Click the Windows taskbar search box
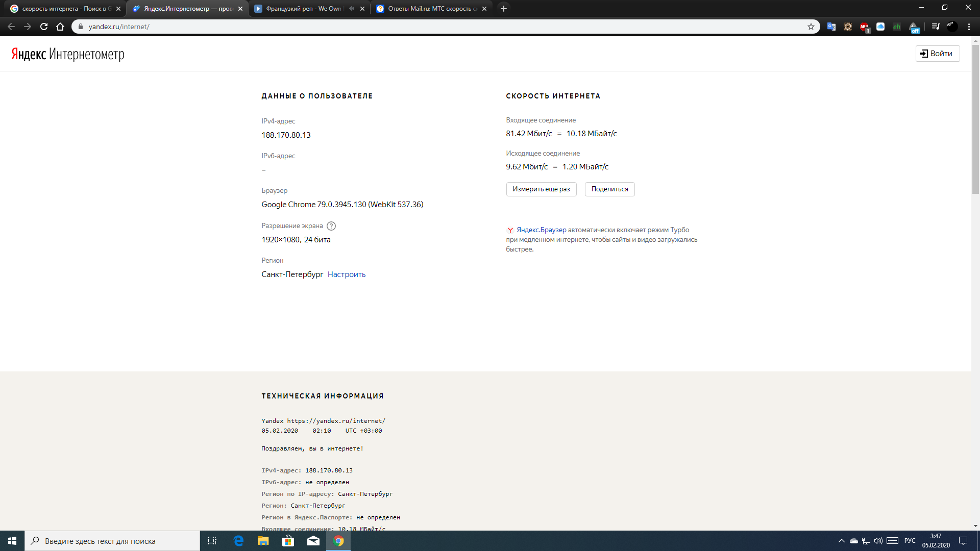980x551 pixels. 112,541
